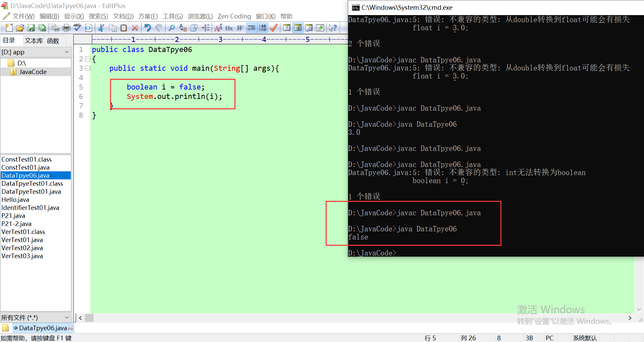Open Find with the magnifier icon

point(172,28)
